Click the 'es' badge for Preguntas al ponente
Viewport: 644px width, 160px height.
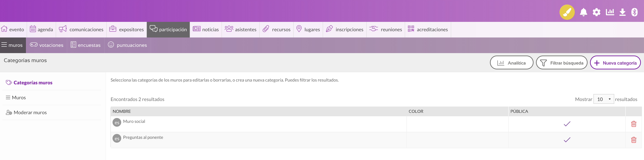pyautogui.click(x=117, y=138)
